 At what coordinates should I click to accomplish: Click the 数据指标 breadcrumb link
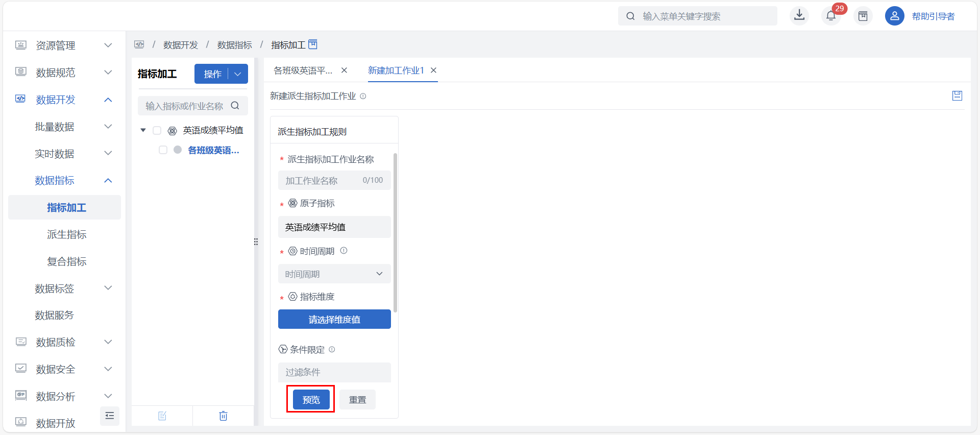(x=235, y=45)
